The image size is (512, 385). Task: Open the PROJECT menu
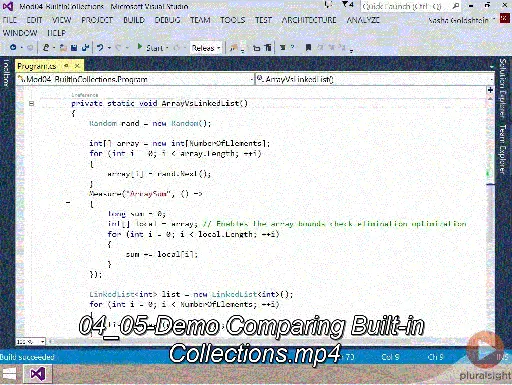[x=97, y=20]
